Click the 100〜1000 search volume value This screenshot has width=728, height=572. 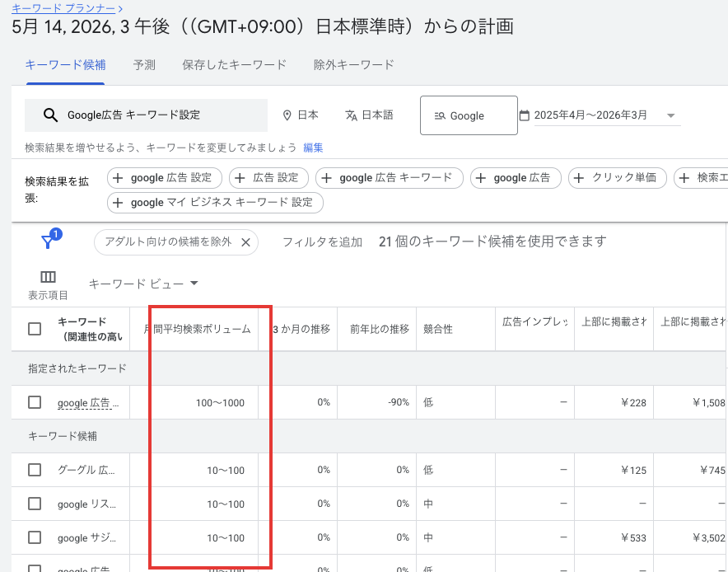click(x=220, y=403)
